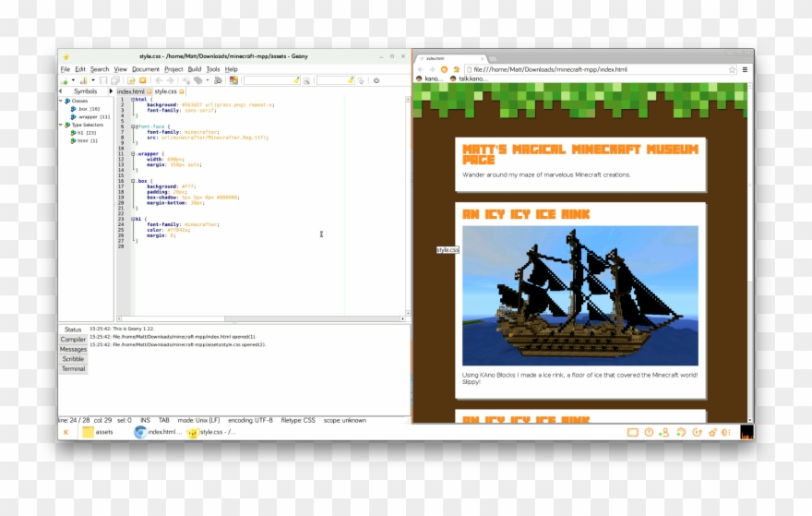This screenshot has height=516, width=812.
Task: Open the Terminal tab in bottom panel
Action: 73,369
